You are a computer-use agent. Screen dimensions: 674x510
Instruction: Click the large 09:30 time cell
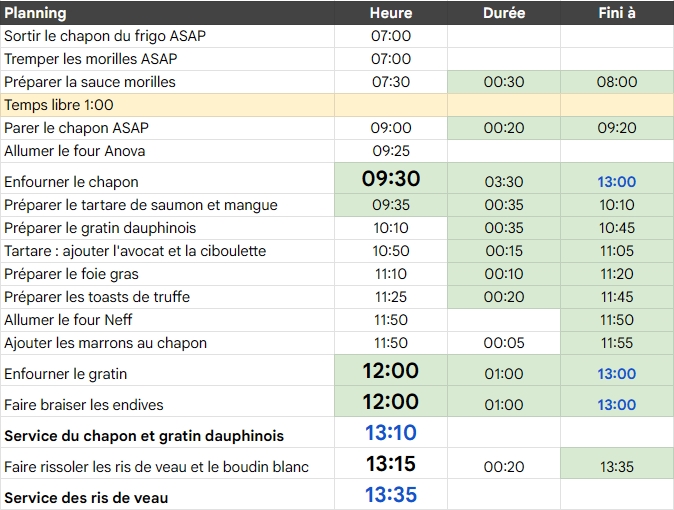(x=391, y=179)
